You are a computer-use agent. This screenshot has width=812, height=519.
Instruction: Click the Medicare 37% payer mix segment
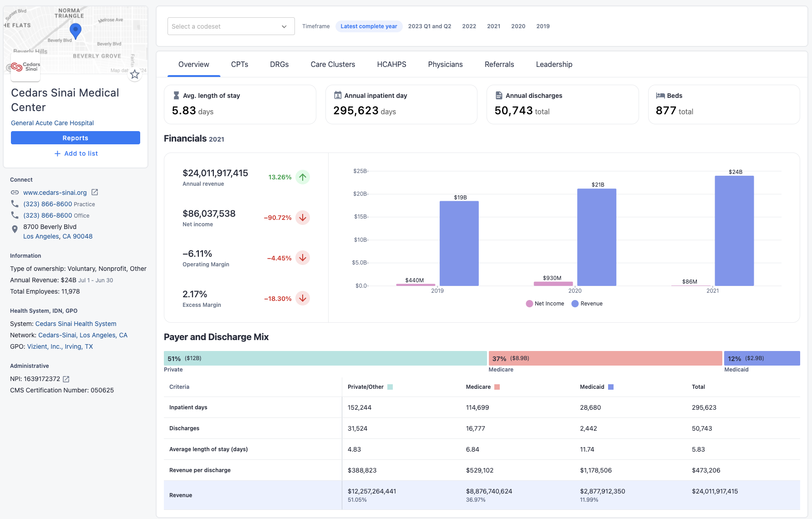[x=605, y=358]
